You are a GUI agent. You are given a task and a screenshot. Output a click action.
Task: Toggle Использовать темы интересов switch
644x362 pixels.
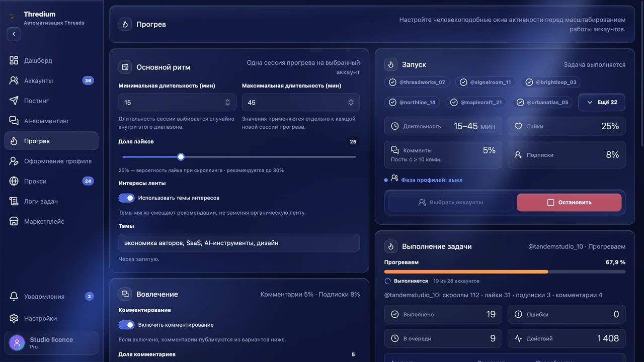[x=127, y=198]
